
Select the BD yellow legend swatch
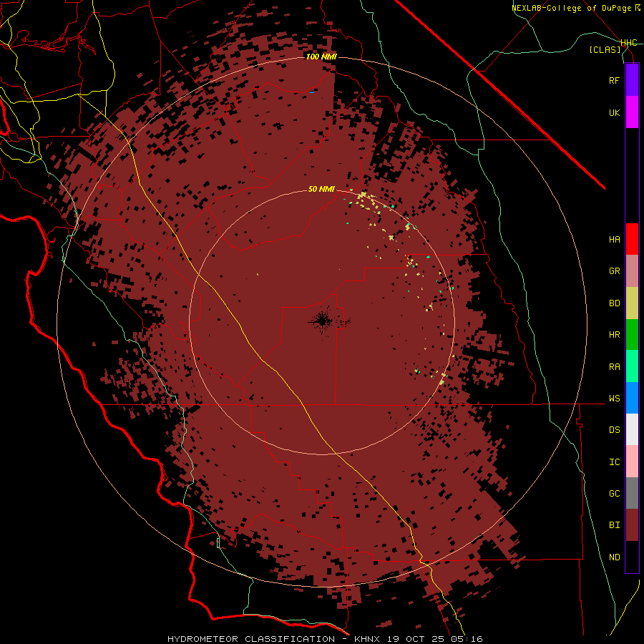click(x=632, y=303)
